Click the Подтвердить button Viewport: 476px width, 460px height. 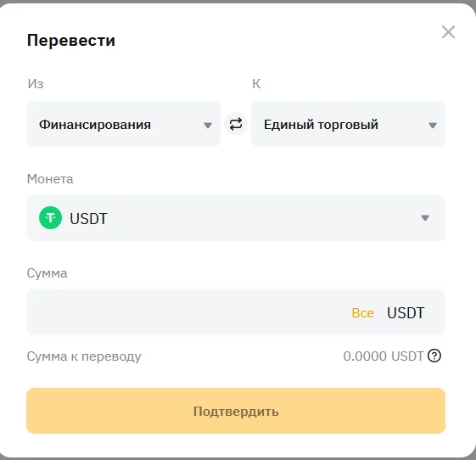236,411
